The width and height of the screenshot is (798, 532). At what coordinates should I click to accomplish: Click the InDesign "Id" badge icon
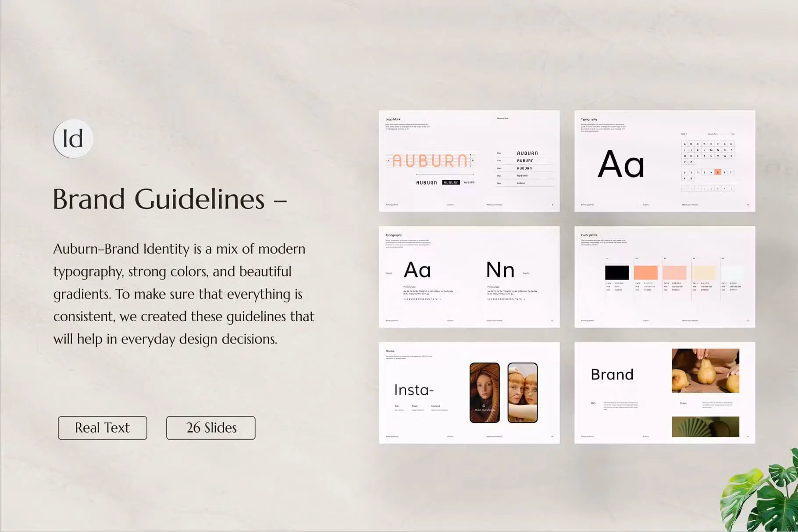click(x=73, y=138)
